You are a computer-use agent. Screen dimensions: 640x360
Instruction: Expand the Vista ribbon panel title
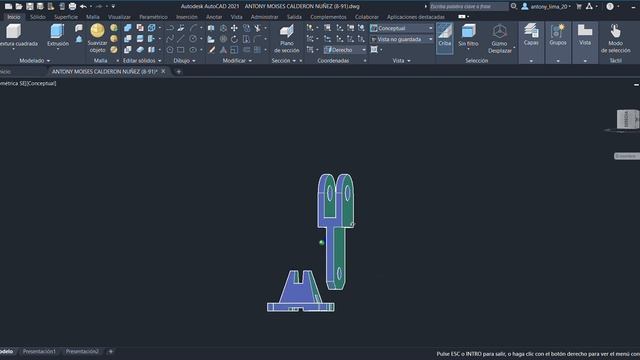click(x=401, y=60)
